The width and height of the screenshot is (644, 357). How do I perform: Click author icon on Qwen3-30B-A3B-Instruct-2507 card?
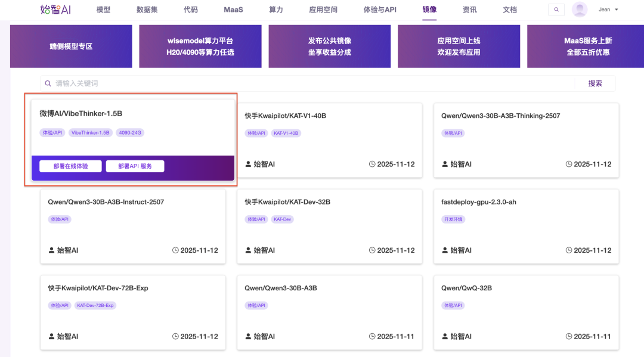pyautogui.click(x=51, y=250)
